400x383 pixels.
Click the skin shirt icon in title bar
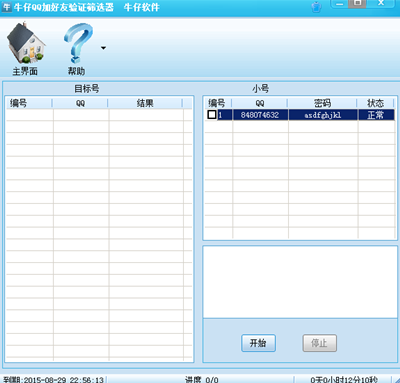pyautogui.click(x=316, y=7)
